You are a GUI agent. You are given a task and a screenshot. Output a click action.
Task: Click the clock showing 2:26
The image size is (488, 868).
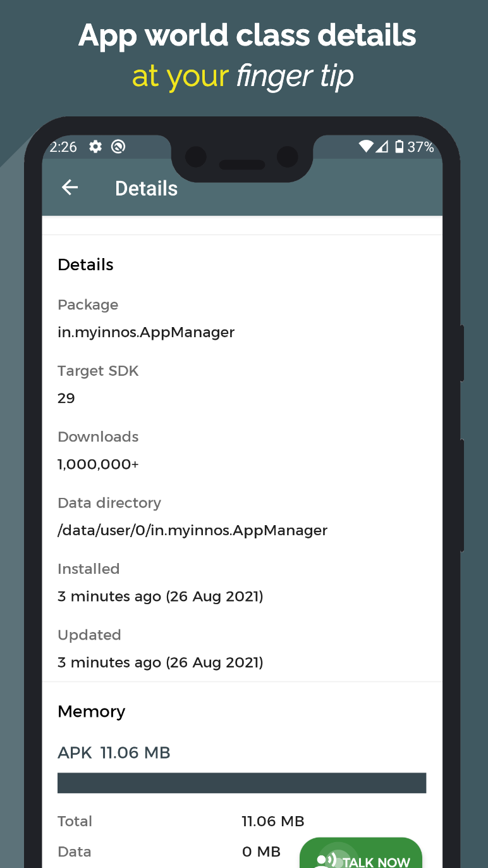[x=63, y=147]
